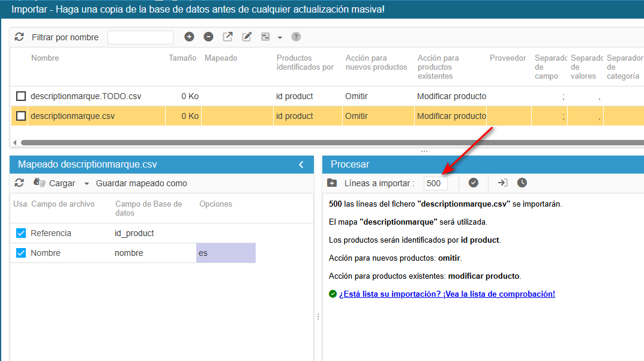Open the help question mark icon
The height and width of the screenshot is (361, 644).
point(296,37)
